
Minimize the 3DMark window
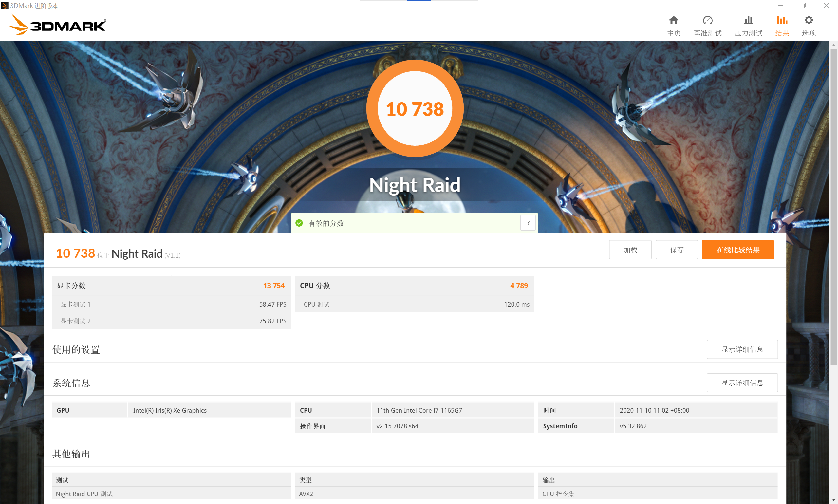click(x=780, y=6)
